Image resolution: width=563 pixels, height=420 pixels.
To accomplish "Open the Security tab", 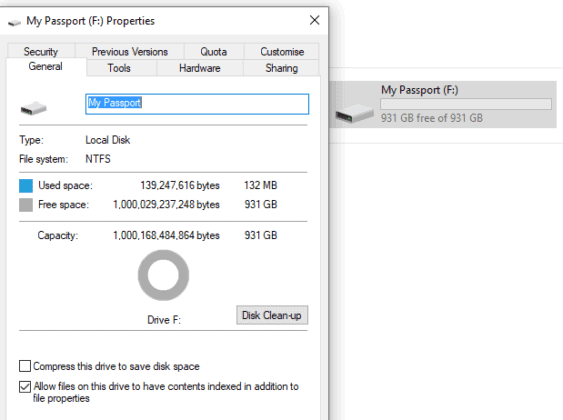I will [x=41, y=51].
